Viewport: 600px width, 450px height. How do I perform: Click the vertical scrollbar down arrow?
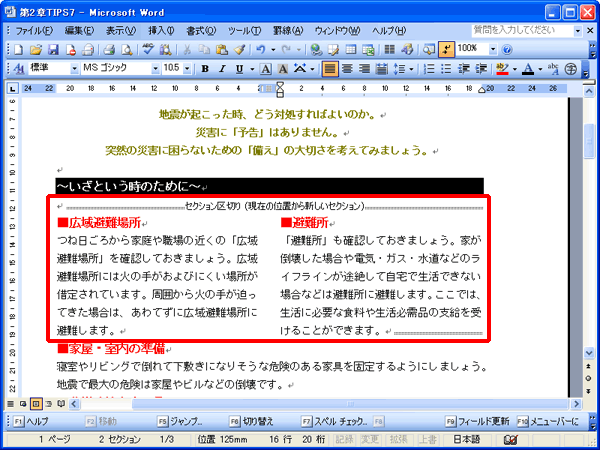589,352
